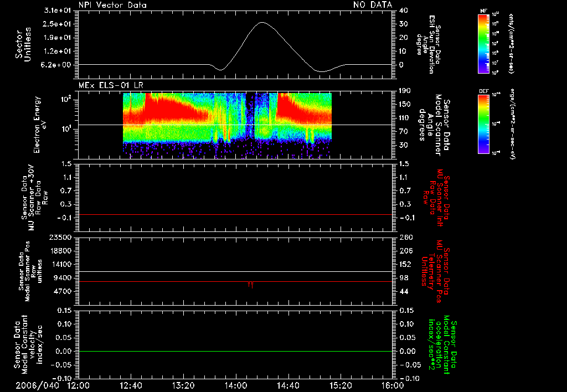
Task: Click the 23500 tick label
Action: pyautogui.click(x=60, y=237)
